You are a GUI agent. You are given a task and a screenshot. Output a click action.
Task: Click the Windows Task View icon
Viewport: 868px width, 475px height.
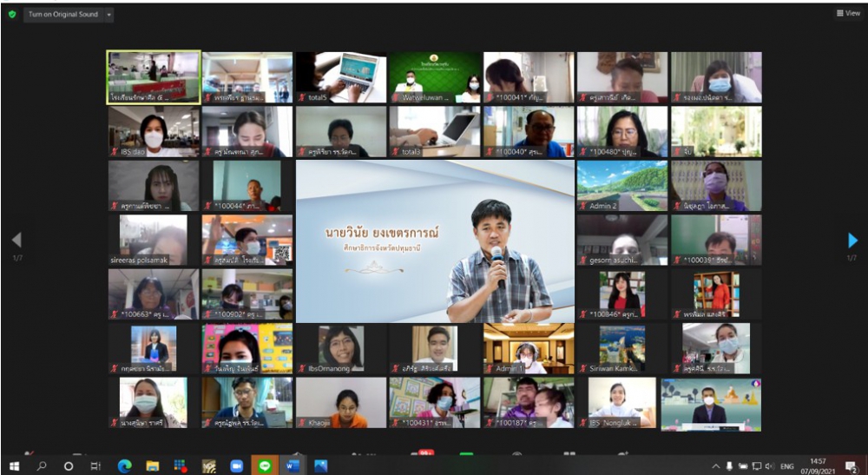tap(95, 466)
